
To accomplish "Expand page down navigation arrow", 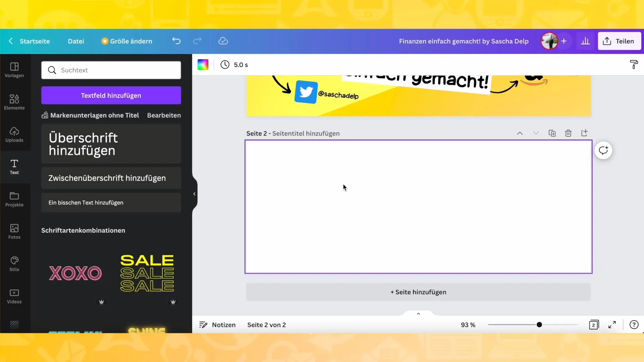I will (536, 133).
